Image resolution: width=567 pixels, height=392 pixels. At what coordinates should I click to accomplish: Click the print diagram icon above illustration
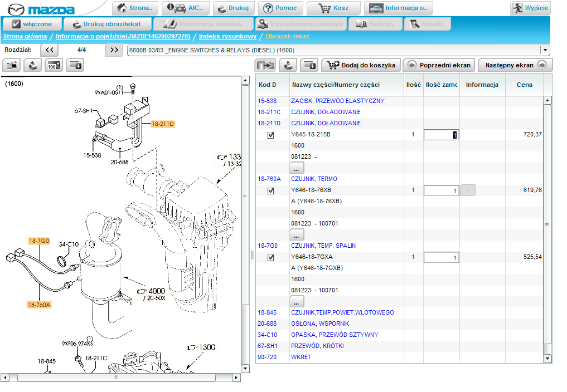[x=33, y=65]
